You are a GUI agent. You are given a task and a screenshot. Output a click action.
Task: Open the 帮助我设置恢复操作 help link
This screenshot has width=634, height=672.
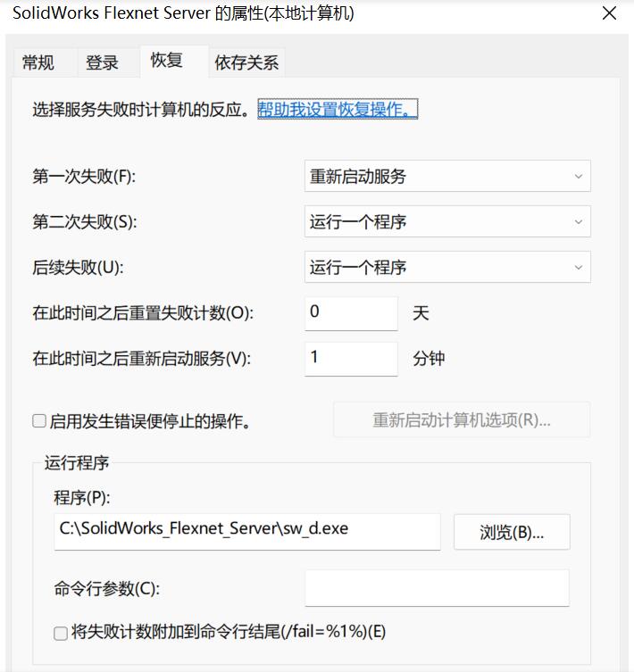[338, 110]
